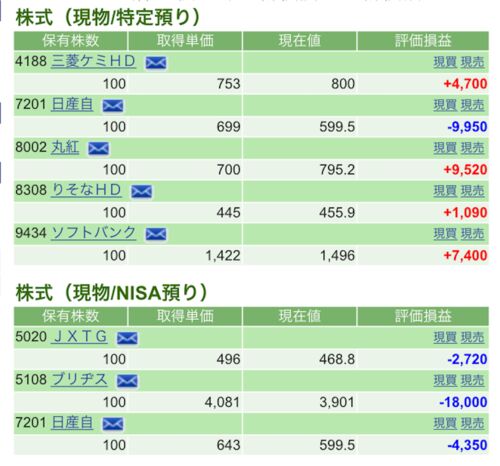Screen dimensions: 500x466
Task: Open the りそなHD stock link
Action: tap(86, 190)
